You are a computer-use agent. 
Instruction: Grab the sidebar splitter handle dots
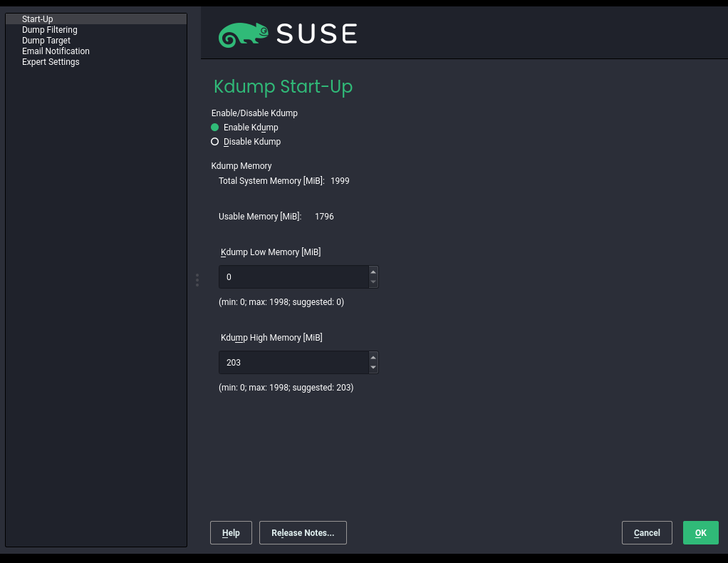(197, 280)
